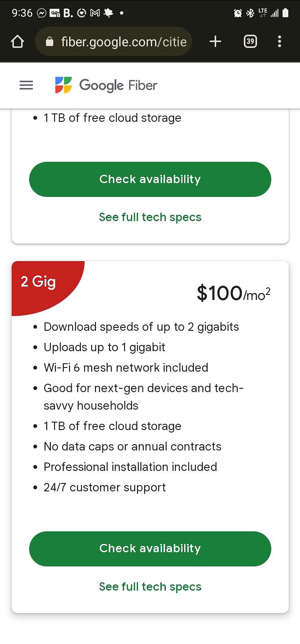This screenshot has height=644, width=300.
Task: Tap the Messenger notification icon in status bar
Action: (x=41, y=13)
